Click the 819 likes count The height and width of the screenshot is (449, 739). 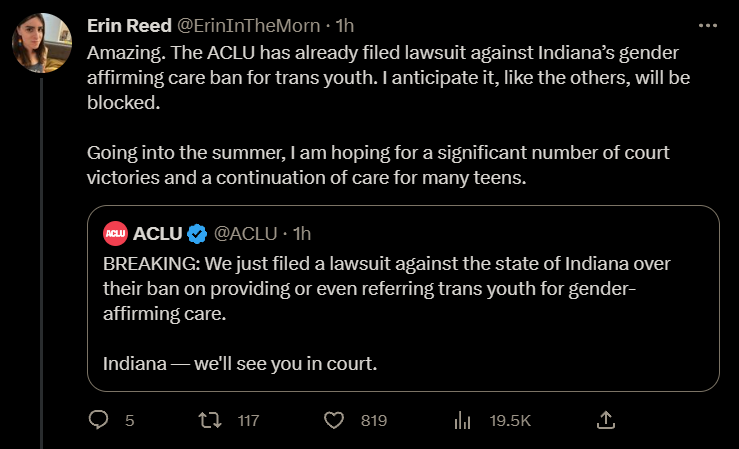tap(373, 421)
